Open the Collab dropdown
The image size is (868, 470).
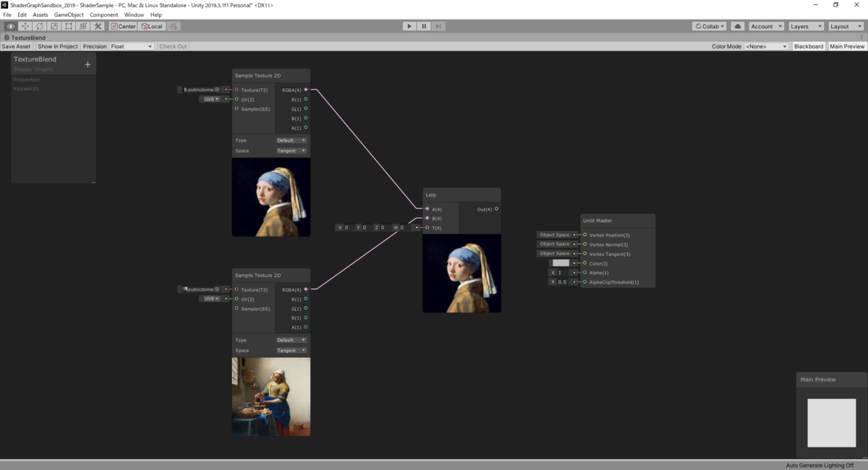709,26
